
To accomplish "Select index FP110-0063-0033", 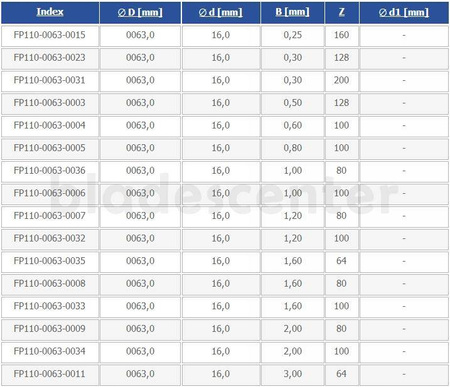I will click(49, 306).
